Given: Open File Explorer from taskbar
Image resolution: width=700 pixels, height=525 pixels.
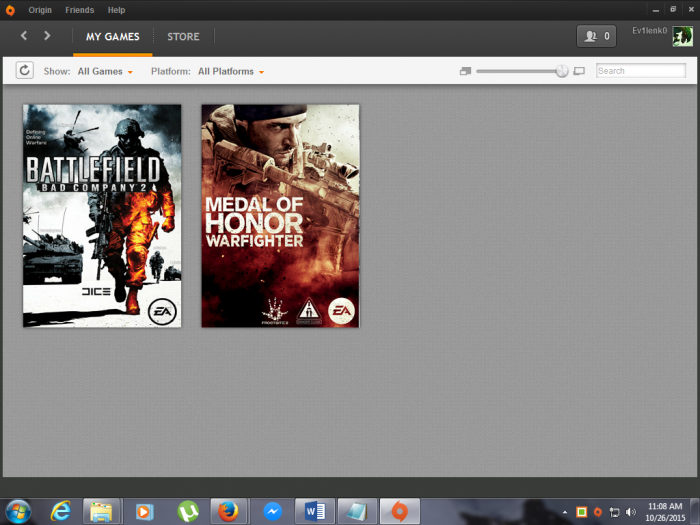Looking at the screenshot, I should [101, 512].
